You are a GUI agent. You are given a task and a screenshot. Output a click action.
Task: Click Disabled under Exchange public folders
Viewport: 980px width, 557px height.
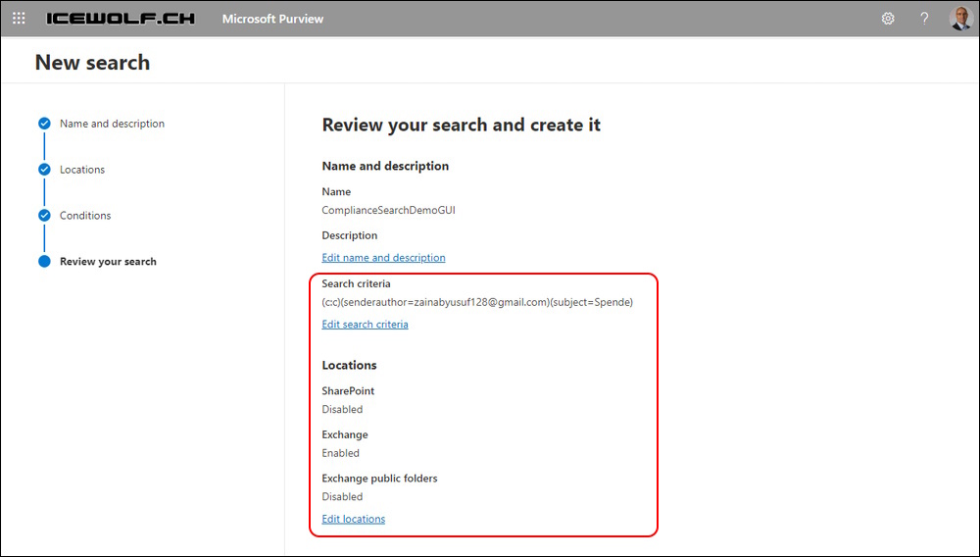tap(342, 497)
